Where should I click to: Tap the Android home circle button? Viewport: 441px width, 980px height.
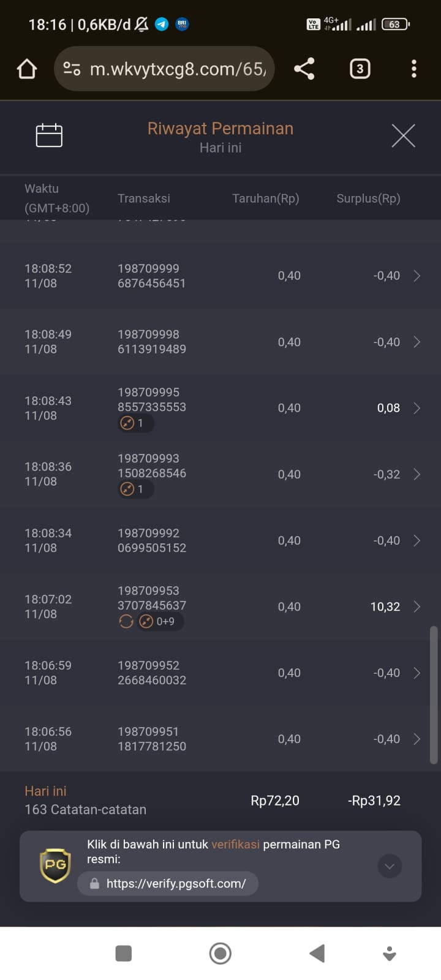221,953
